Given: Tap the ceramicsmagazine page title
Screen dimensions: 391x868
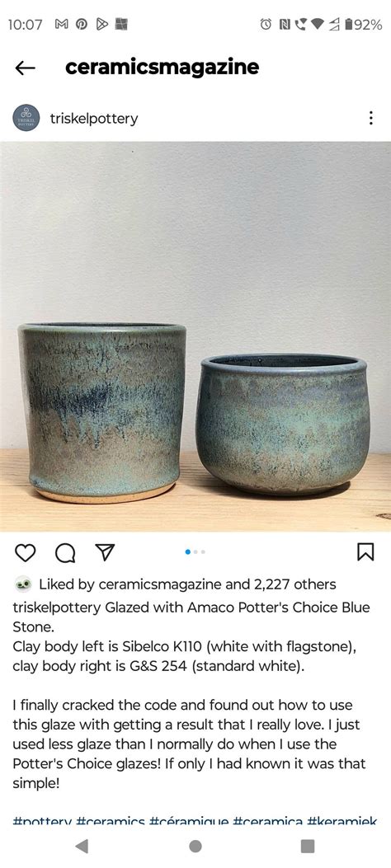Looking at the screenshot, I should (162, 67).
